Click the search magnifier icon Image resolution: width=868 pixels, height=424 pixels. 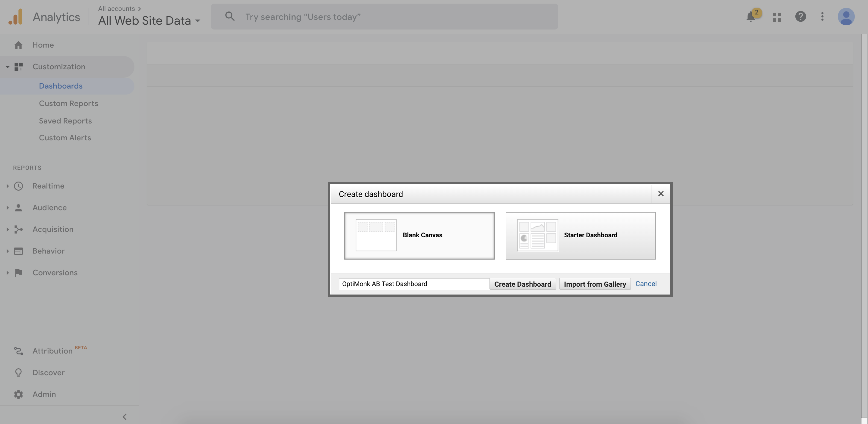pos(230,16)
